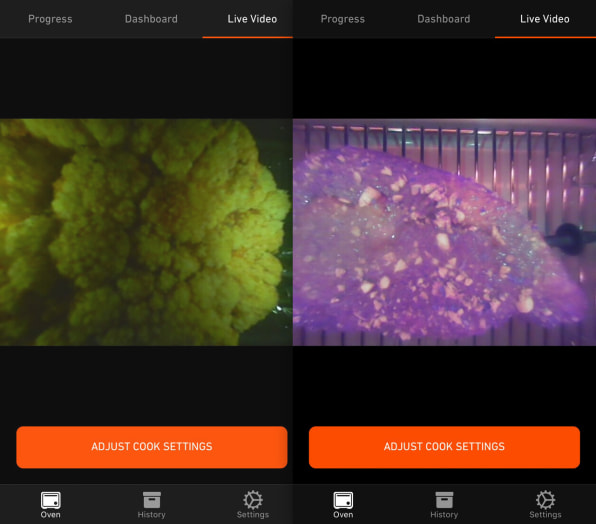Open Settings gear in right phone screen
This screenshot has height=524, width=596.
pyautogui.click(x=545, y=500)
